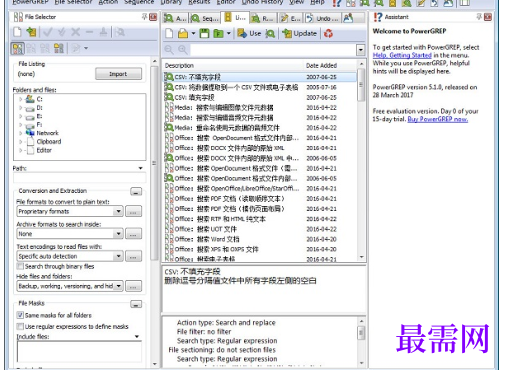This screenshot has height=370, width=508.
Task: Collapse the Conversion and Extraction section
Action: [x=136, y=192]
